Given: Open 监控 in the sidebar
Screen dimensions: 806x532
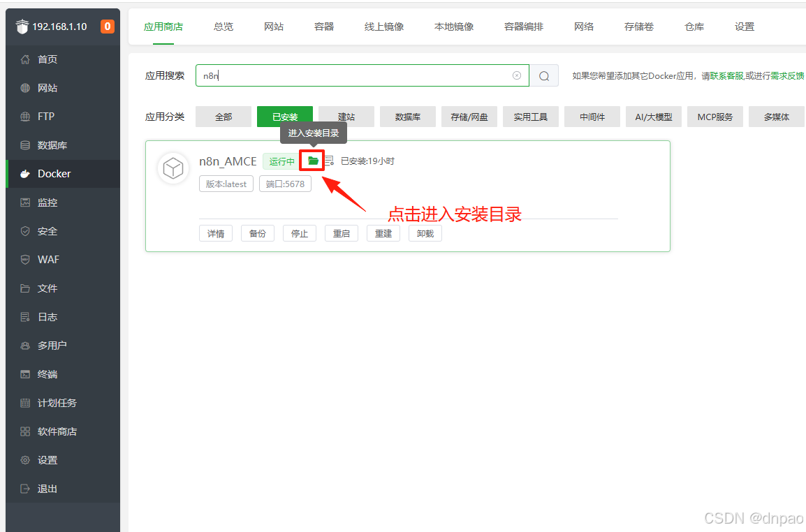Looking at the screenshot, I should click(x=63, y=202).
